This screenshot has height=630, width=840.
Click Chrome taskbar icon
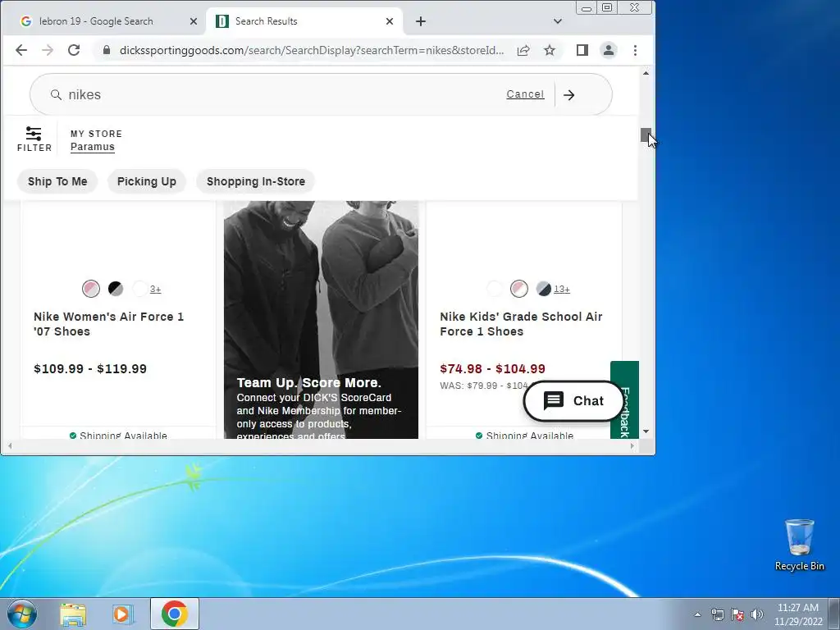point(175,614)
